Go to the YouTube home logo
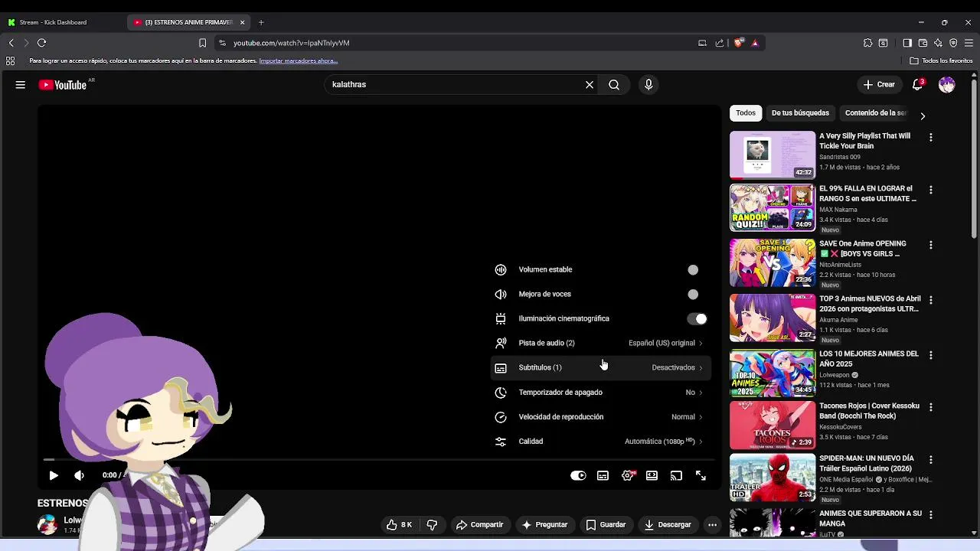This screenshot has width=980, height=551. click(x=63, y=85)
